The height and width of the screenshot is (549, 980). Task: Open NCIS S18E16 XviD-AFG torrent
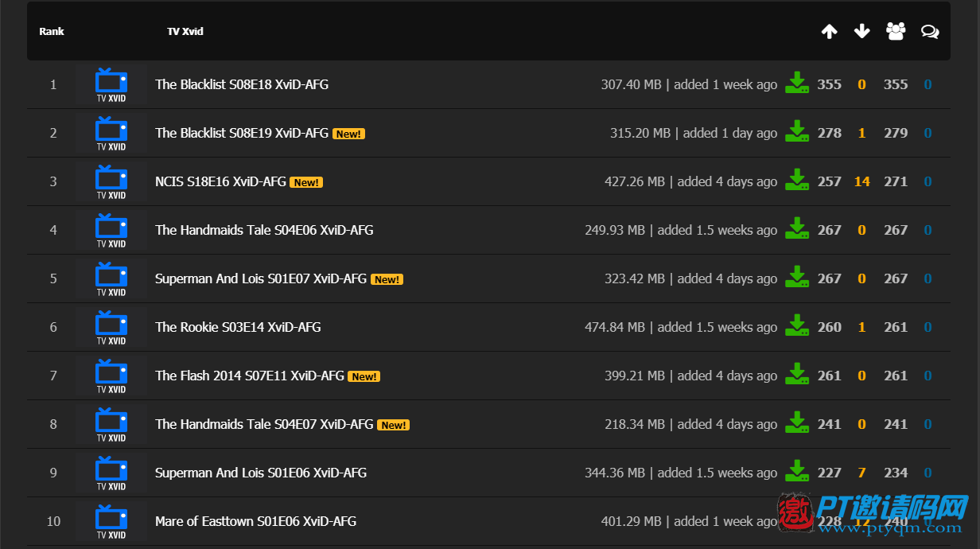click(220, 181)
